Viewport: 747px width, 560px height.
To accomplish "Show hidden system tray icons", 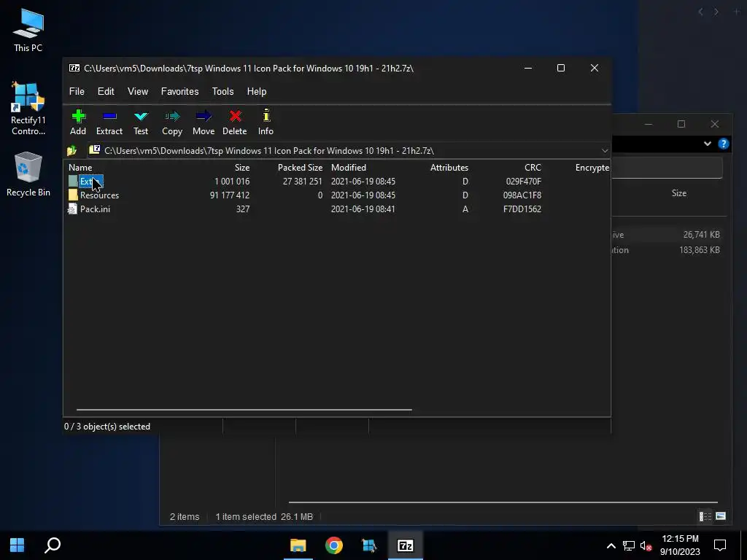I will pos(611,545).
